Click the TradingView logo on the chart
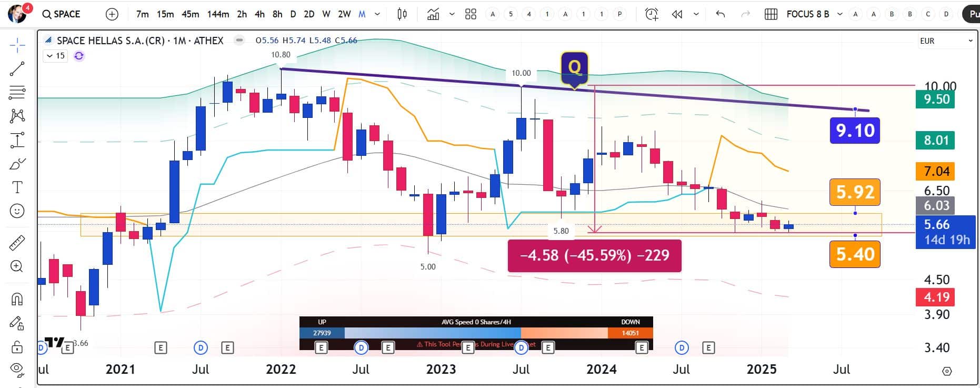This screenshot has height=388, width=980. click(x=55, y=342)
